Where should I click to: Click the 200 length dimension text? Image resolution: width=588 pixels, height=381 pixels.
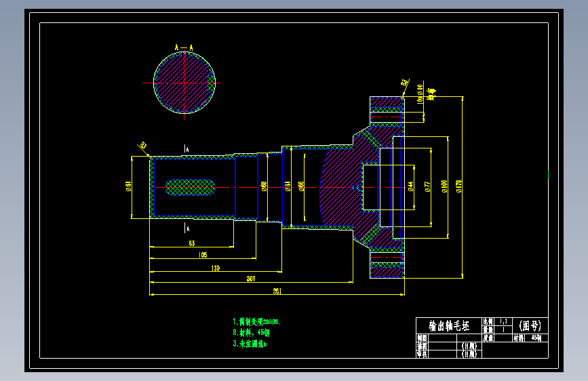(251, 279)
